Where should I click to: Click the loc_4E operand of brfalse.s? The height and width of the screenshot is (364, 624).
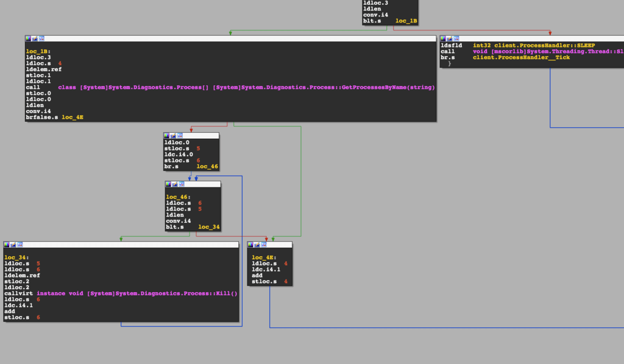pyautogui.click(x=73, y=117)
